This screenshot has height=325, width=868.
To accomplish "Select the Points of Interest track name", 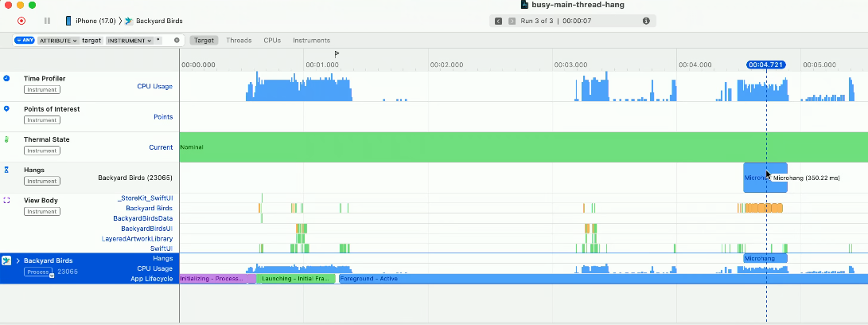I will 52,109.
